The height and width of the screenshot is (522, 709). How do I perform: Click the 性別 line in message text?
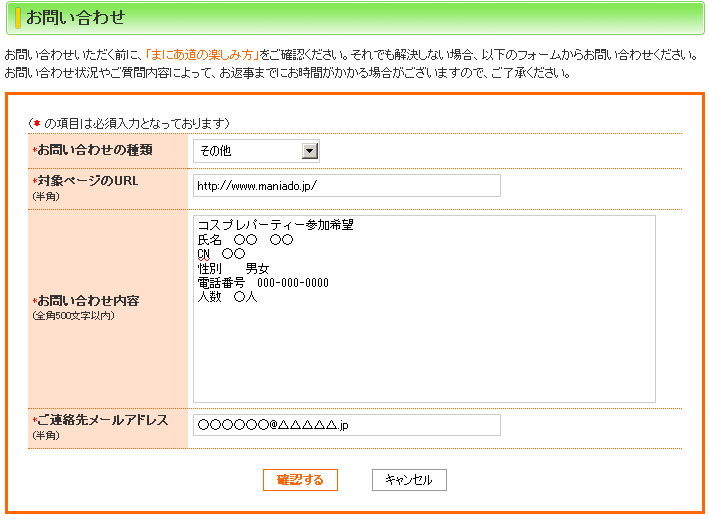point(233,269)
